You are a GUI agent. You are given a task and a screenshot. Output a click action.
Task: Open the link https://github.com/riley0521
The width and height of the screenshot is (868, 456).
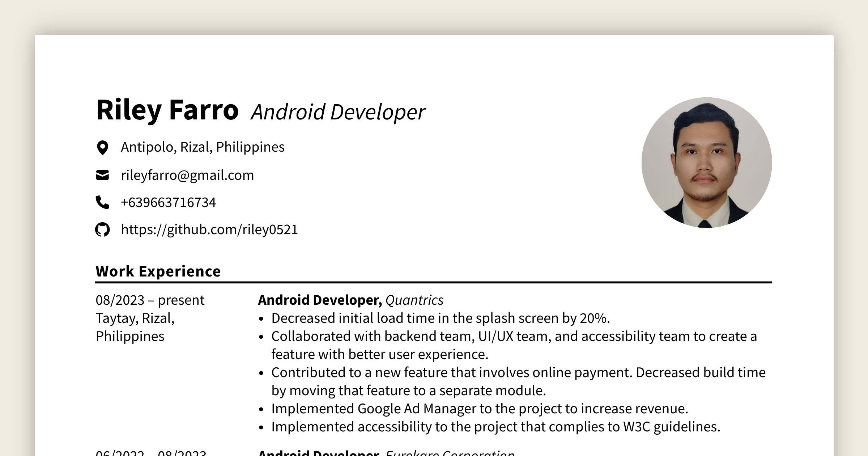click(209, 230)
